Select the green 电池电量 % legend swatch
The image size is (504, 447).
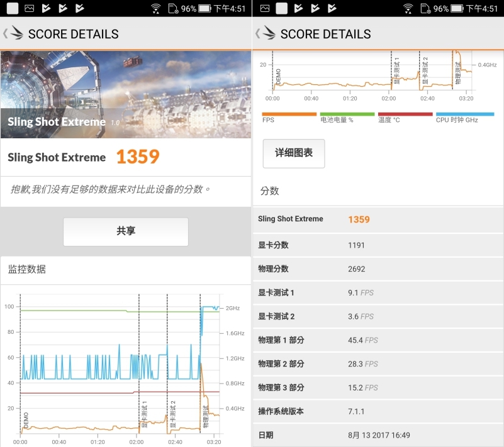click(347, 114)
